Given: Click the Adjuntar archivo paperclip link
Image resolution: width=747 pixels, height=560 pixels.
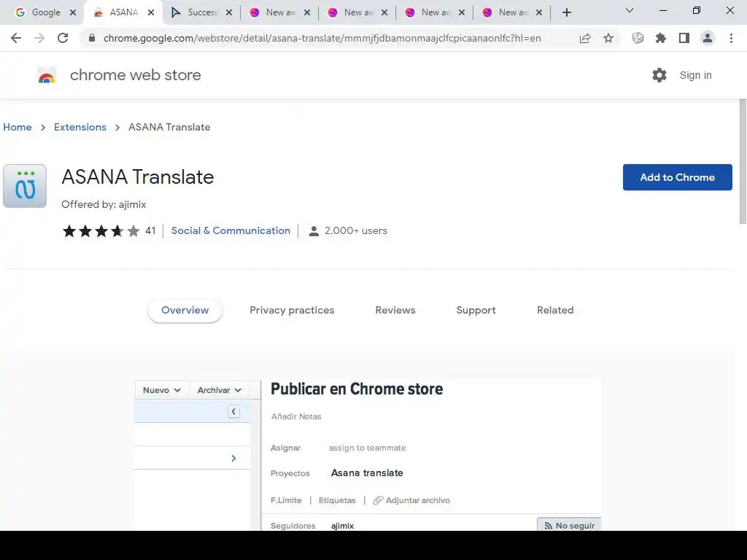Looking at the screenshot, I should pos(411,500).
